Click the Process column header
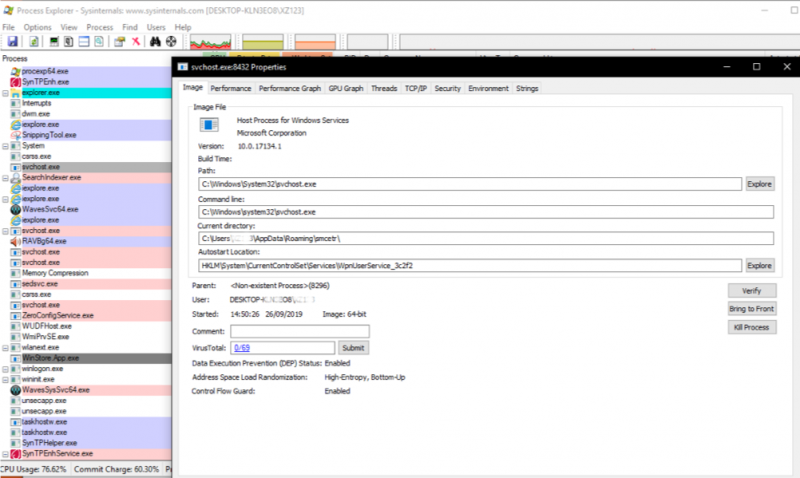The height and width of the screenshot is (478, 800). (86, 59)
